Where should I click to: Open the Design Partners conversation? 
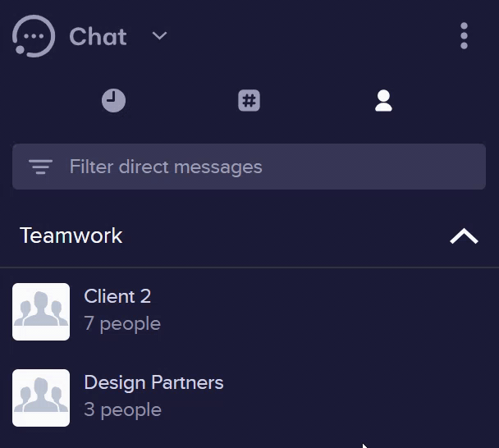[249, 398]
